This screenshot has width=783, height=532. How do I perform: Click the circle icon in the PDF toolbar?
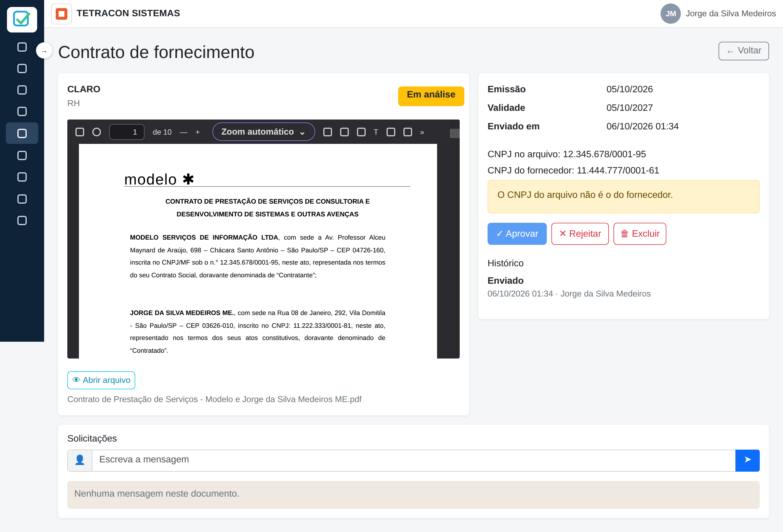click(x=96, y=132)
